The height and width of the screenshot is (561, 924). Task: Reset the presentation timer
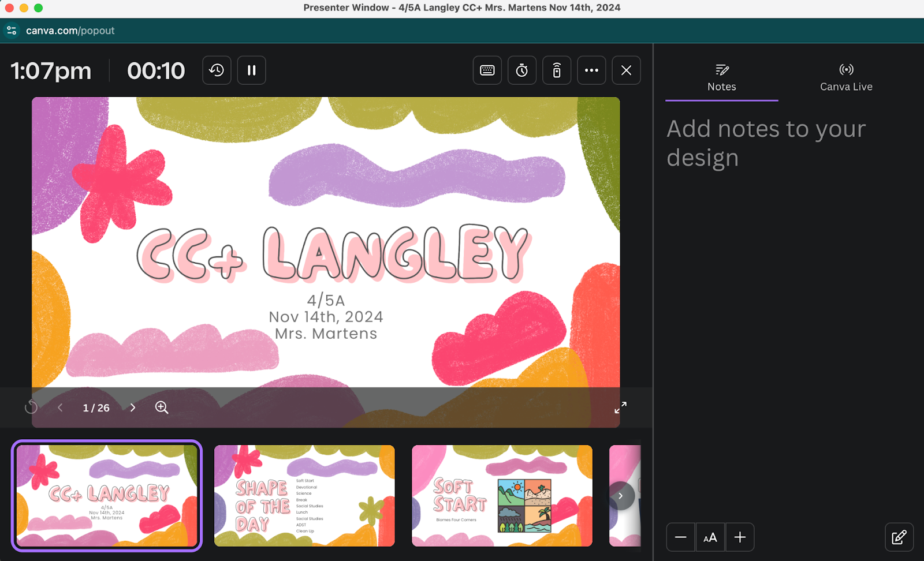coord(217,70)
